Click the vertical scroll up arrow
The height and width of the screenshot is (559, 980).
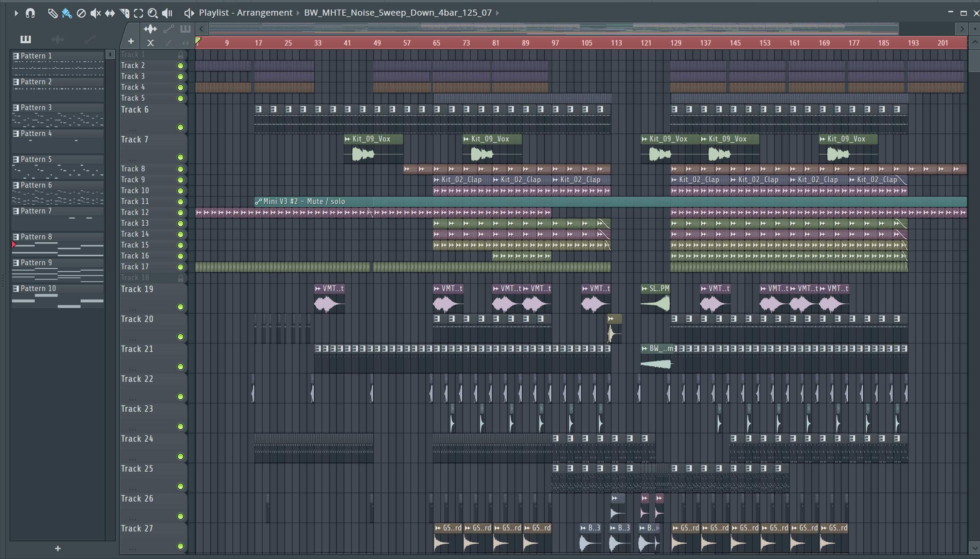point(975,42)
